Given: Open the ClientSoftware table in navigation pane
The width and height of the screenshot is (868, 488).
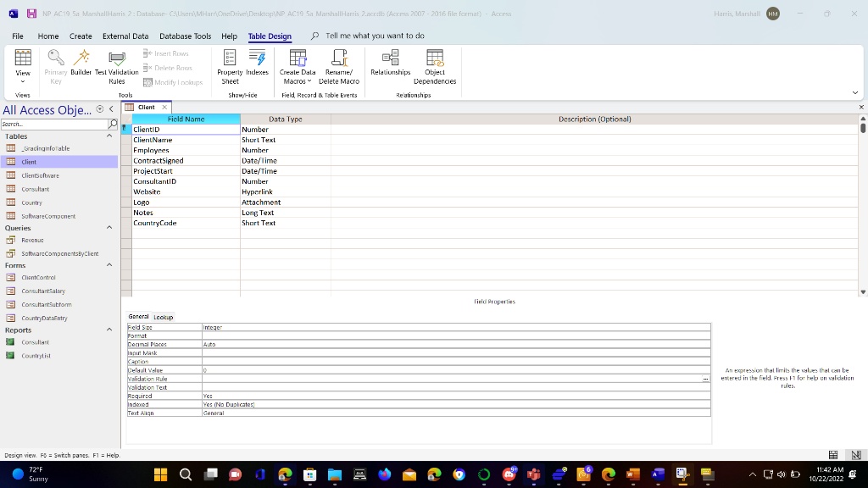Looking at the screenshot, I should tap(40, 175).
